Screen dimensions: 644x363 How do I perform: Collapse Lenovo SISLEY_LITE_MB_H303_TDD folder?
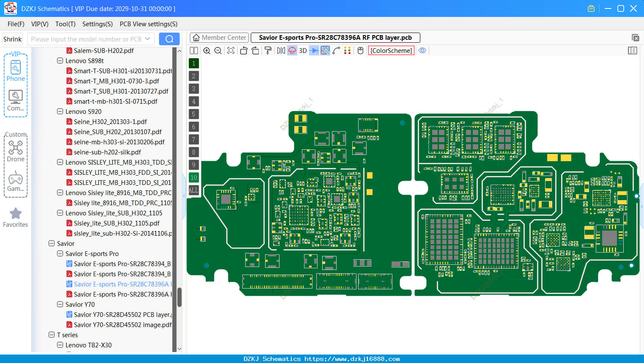pos(60,162)
